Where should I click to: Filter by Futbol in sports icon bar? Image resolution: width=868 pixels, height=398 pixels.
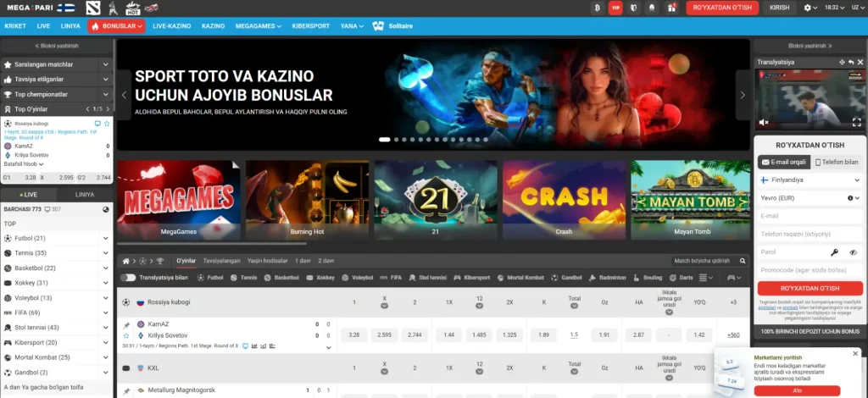(210, 278)
